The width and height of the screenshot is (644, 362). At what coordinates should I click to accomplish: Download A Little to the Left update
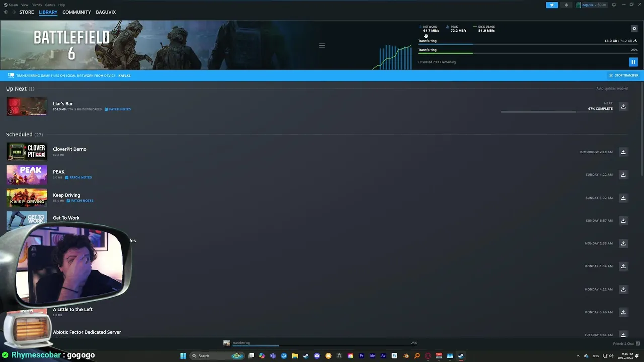(x=623, y=312)
